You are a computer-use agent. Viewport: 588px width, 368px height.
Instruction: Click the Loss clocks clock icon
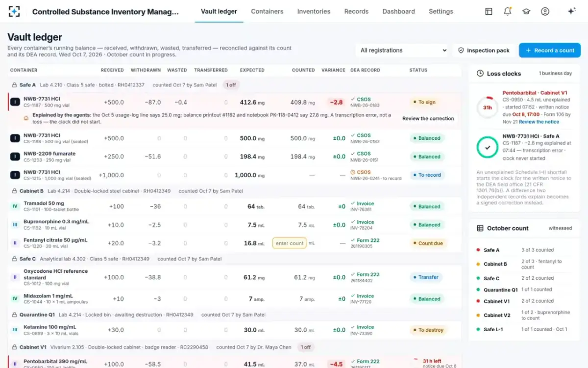tap(480, 74)
